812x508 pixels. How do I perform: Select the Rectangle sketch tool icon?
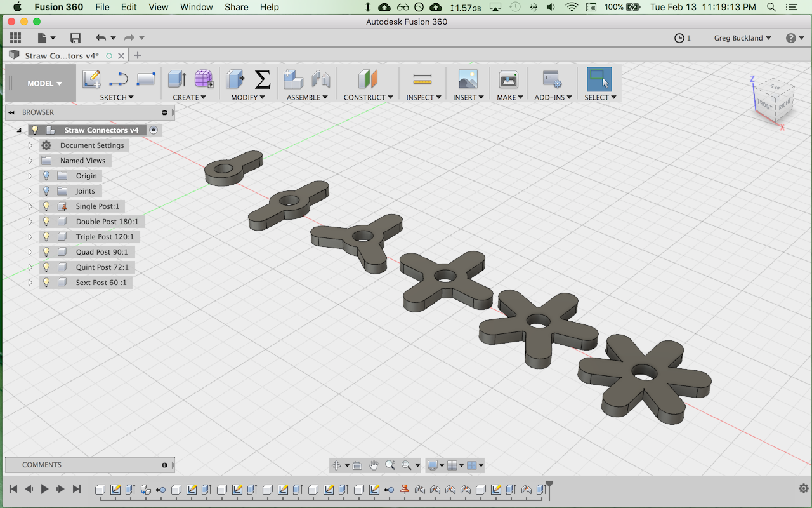146,79
